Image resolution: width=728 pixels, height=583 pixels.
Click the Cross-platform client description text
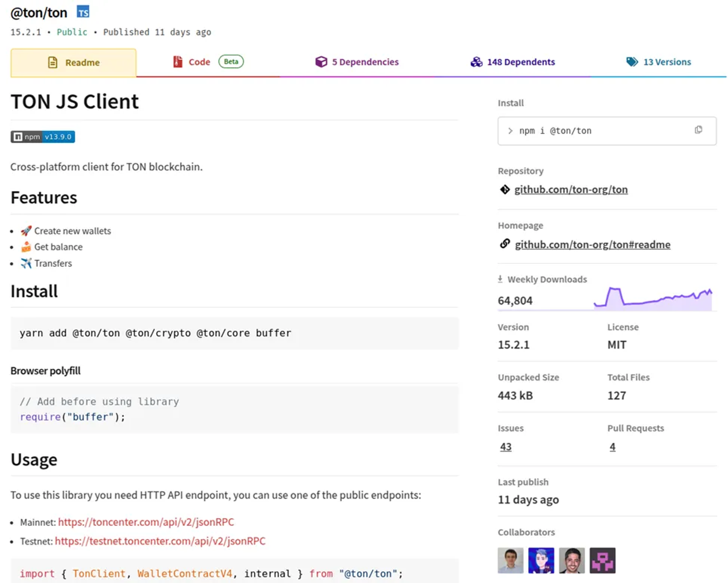(x=106, y=167)
